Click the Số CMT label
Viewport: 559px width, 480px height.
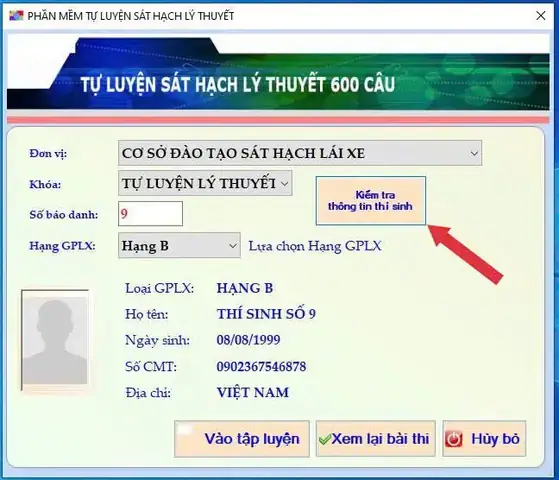pyautogui.click(x=151, y=366)
